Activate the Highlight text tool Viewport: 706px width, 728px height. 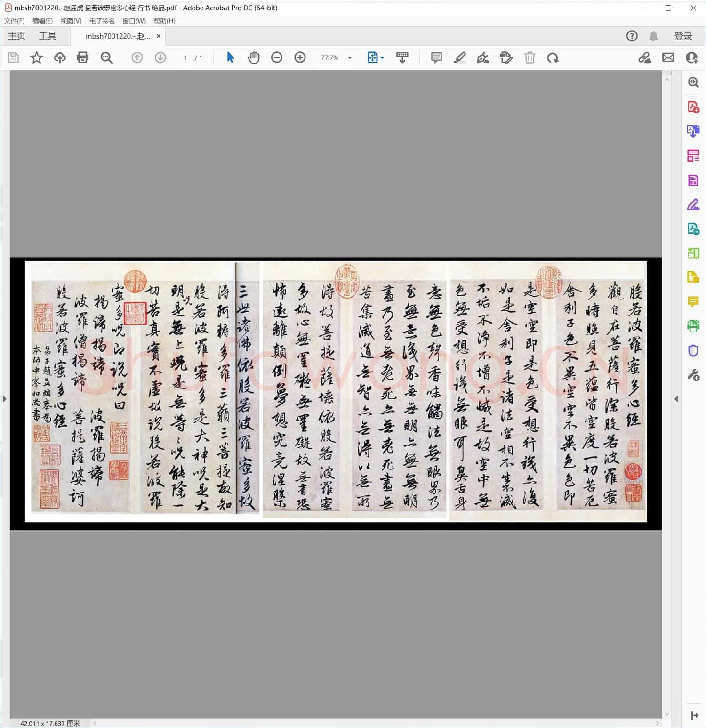[x=460, y=57]
